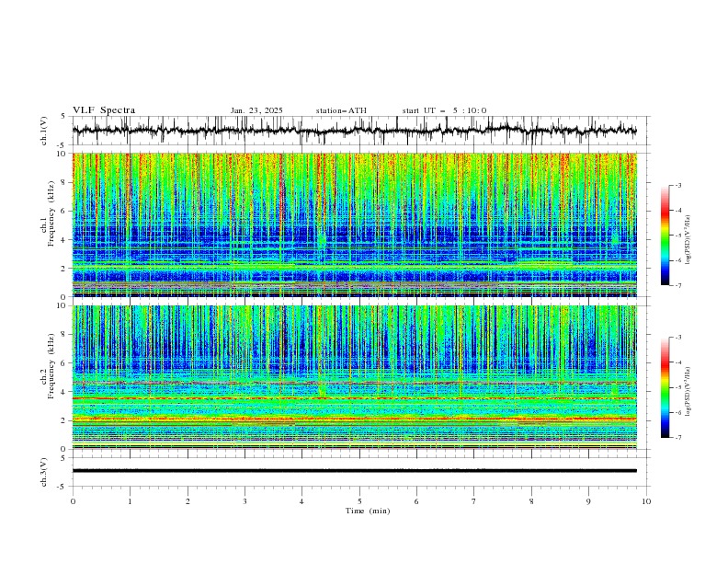Click inside the ch.2 spectrogram panel
728x563 pixels.
click(x=354, y=377)
